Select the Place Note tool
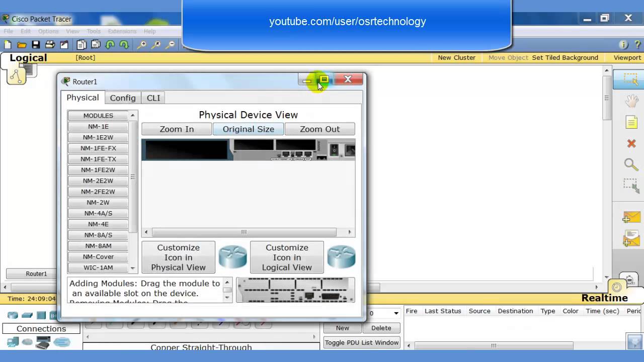644x362 pixels. coord(631,122)
